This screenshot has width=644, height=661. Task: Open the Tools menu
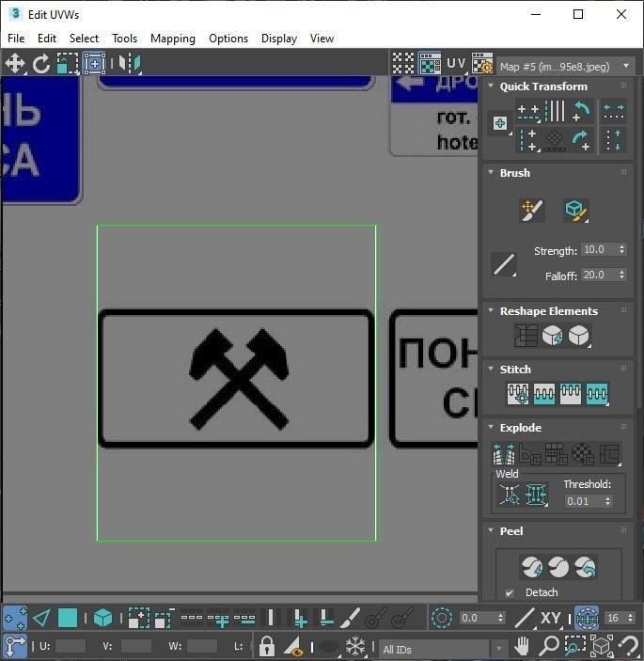coord(124,39)
